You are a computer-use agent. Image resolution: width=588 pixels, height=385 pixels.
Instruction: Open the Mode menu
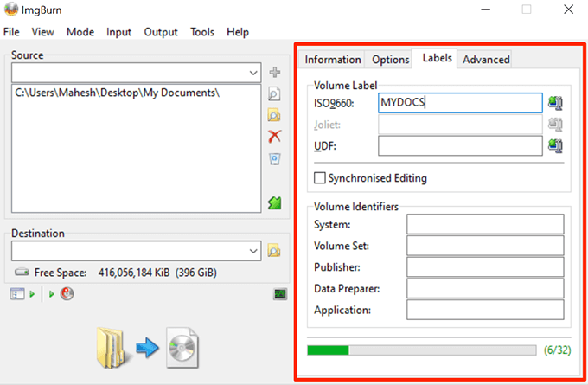(x=80, y=32)
